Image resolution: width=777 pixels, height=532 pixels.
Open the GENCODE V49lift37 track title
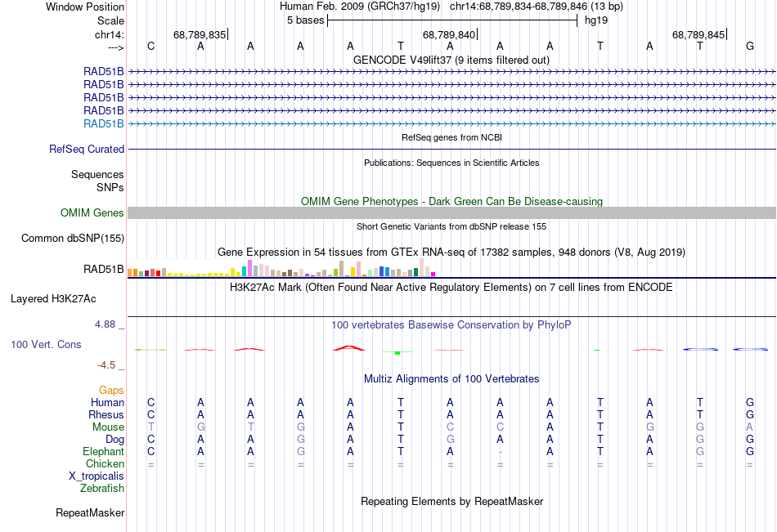pyautogui.click(x=451, y=60)
